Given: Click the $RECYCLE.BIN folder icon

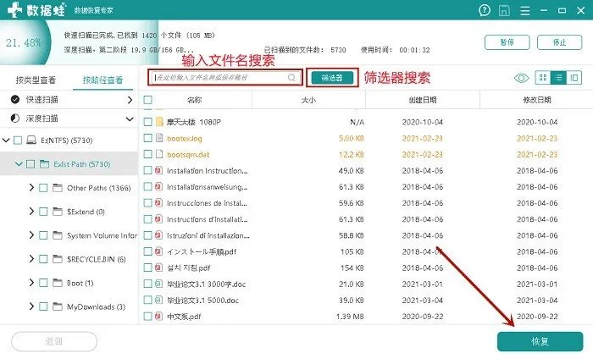Looking at the screenshot, I should pos(58,259).
